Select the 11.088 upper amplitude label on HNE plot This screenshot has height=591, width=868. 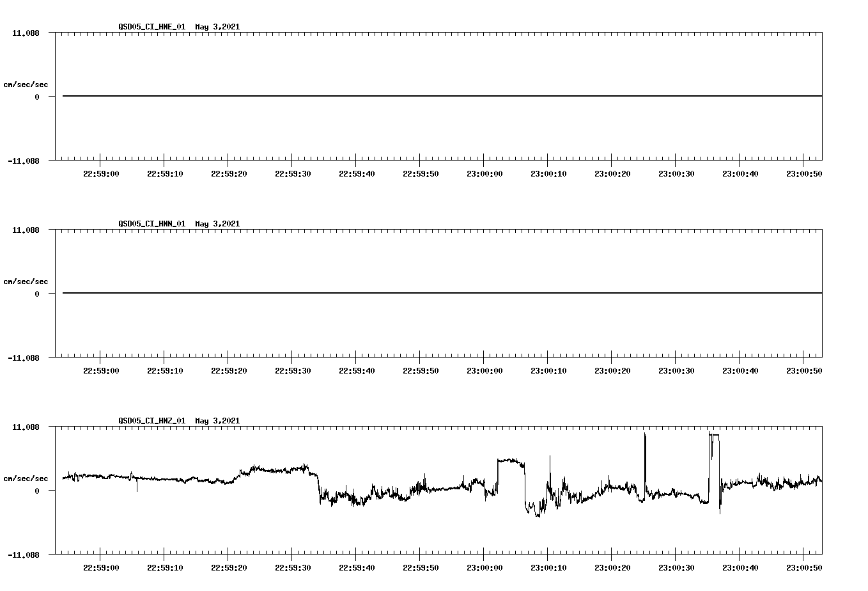click(x=26, y=32)
